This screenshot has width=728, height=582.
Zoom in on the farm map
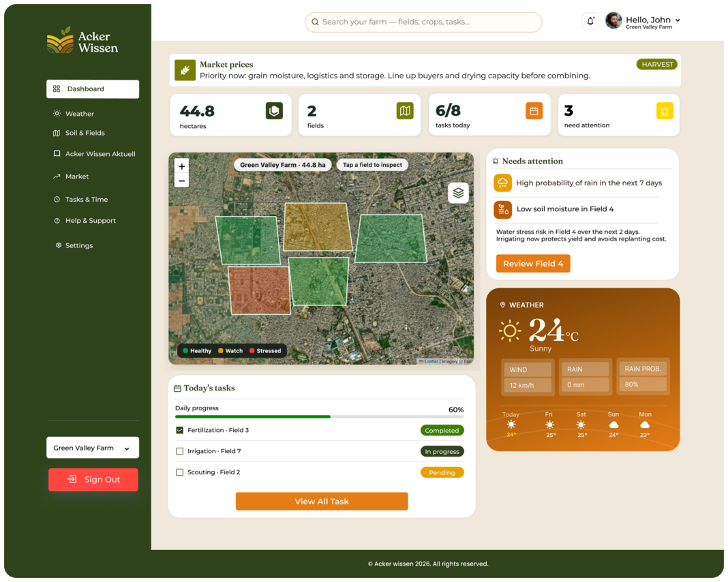pos(181,166)
